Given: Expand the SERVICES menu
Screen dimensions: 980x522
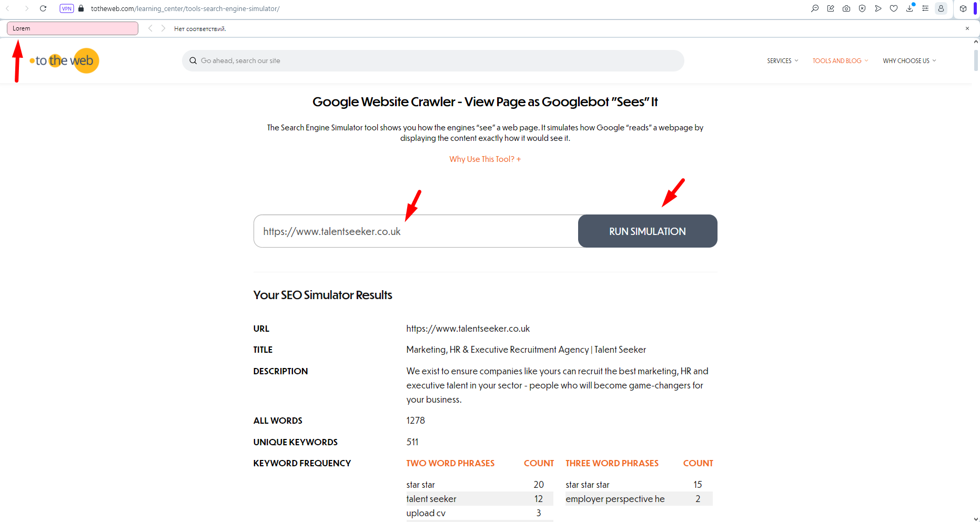Looking at the screenshot, I should tap(783, 61).
